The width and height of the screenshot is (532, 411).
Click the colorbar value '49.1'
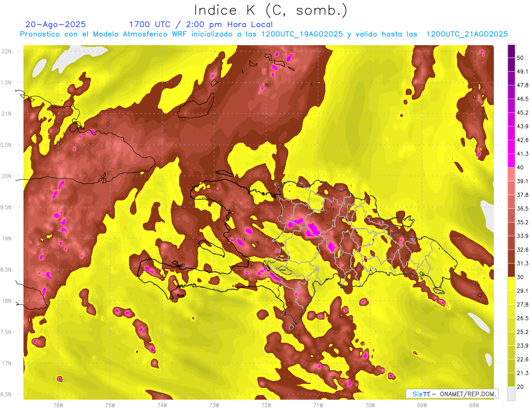[523, 72]
